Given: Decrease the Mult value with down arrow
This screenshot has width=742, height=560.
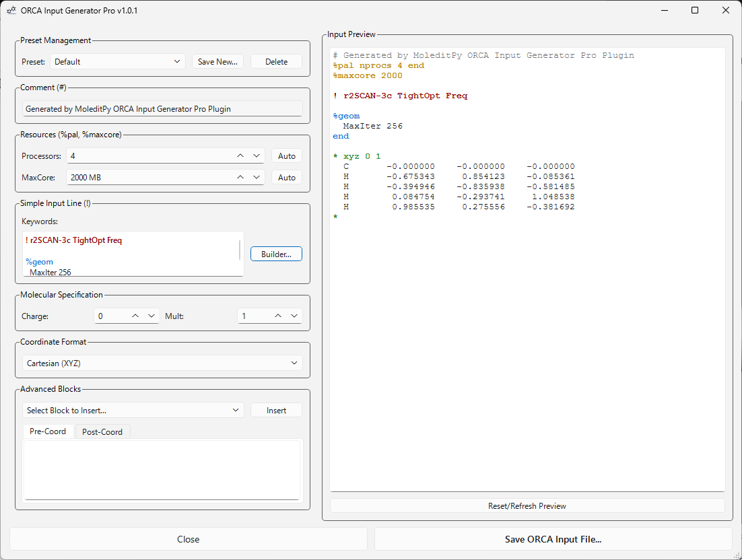Looking at the screenshot, I should (x=294, y=316).
